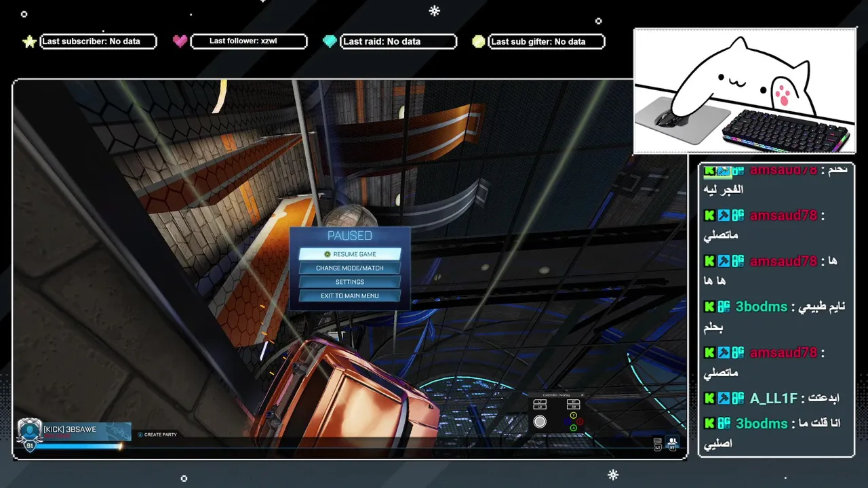Click the yellow gift icon beside Last sub gifter
This screenshot has height=488, width=868.
(x=479, y=41)
